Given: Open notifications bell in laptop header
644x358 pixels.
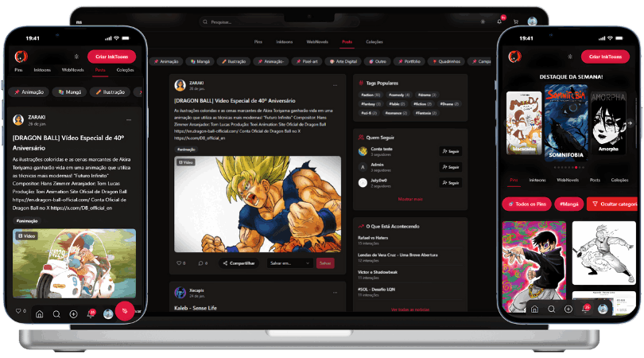Looking at the screenshot, I should click(x=499, y=21).
